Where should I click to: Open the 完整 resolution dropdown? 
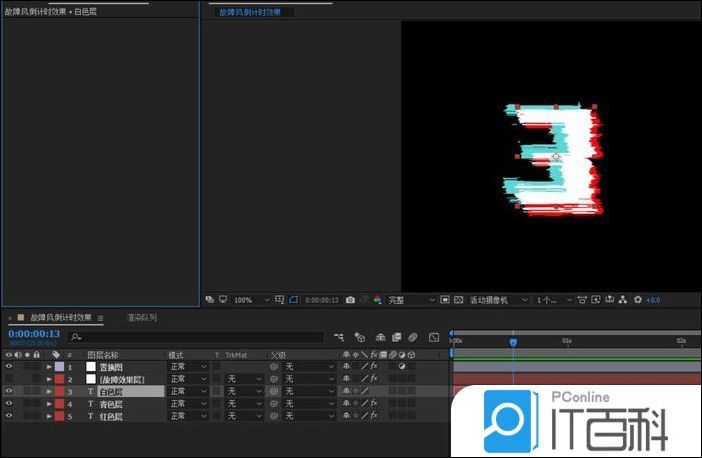pos(411,299)
